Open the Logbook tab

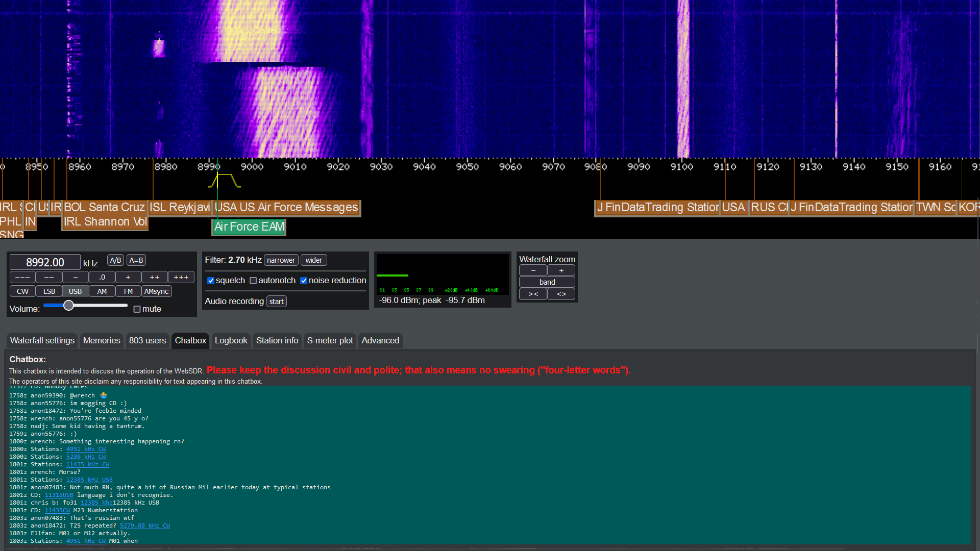point(231,340)
